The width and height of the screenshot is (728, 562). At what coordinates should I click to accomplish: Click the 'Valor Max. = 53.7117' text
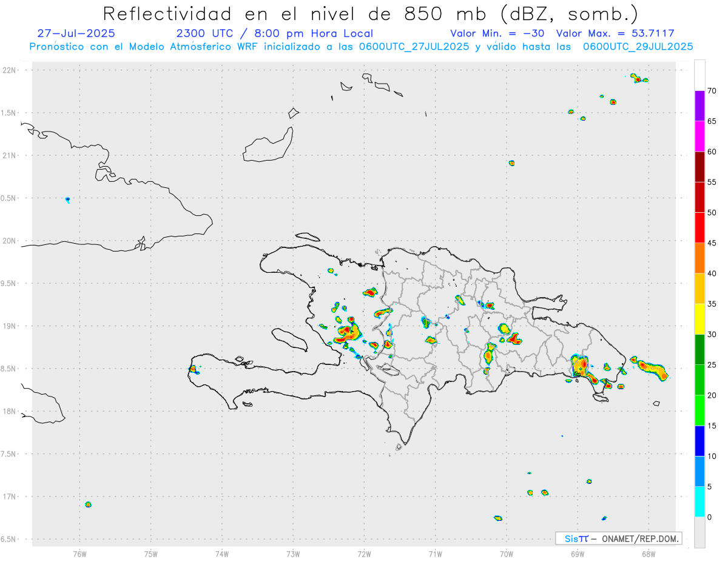pyautogui.click(x=615, y=33)
